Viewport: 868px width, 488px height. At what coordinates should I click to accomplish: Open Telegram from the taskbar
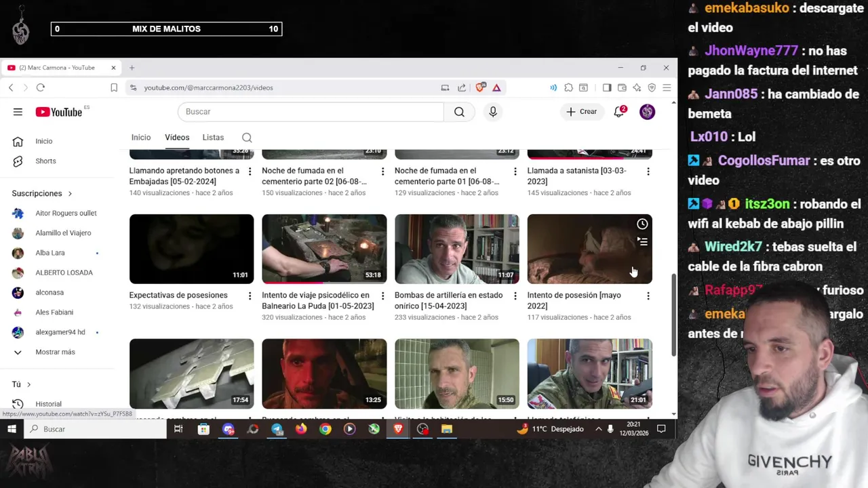277,429
